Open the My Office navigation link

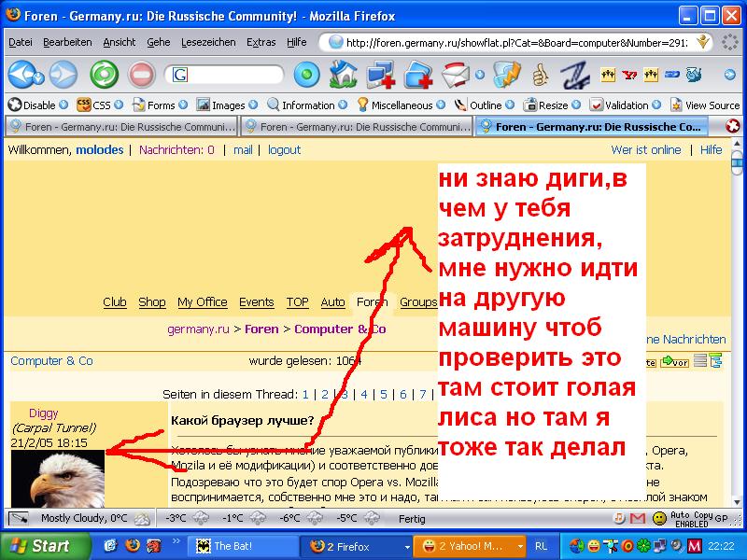pos(202,302)
